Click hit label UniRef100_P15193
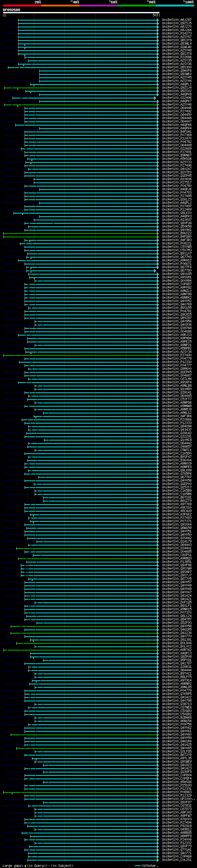 177,785
